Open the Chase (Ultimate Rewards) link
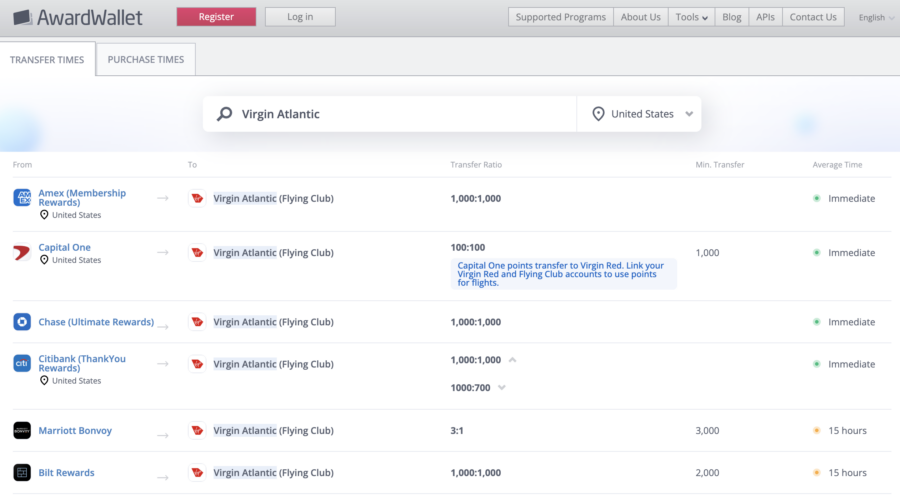 click(x=96, y=322)
